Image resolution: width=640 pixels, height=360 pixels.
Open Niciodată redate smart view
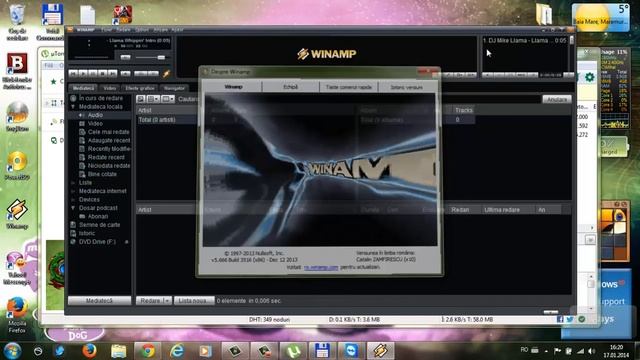109,166
